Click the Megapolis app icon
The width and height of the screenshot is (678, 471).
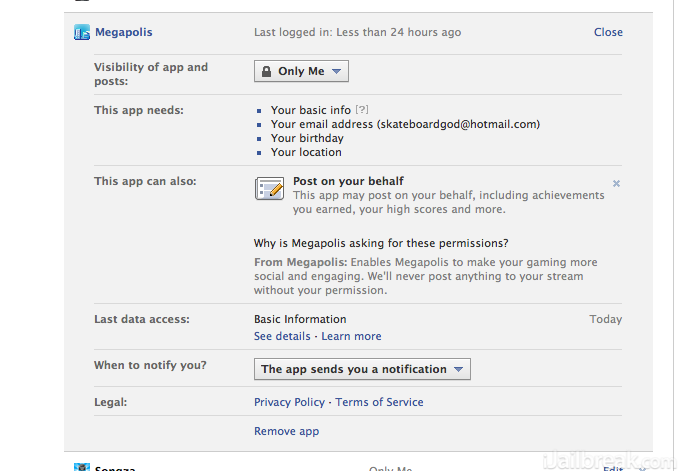[82, 32]
